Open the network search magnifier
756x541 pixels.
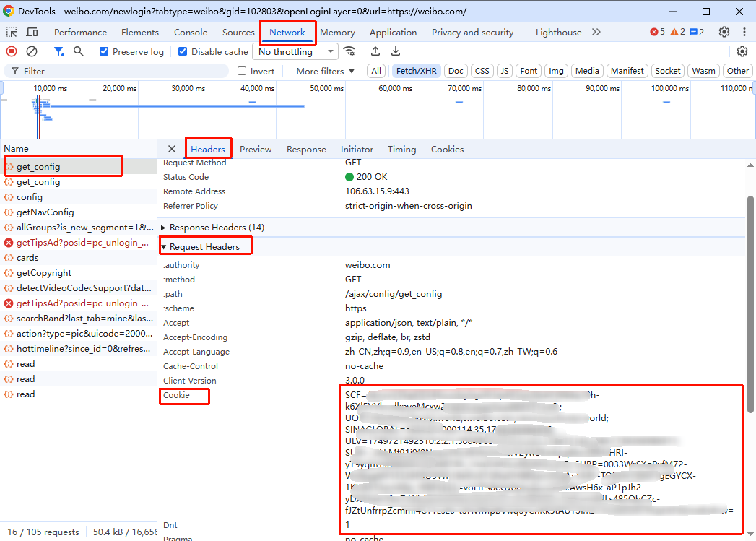79,51
